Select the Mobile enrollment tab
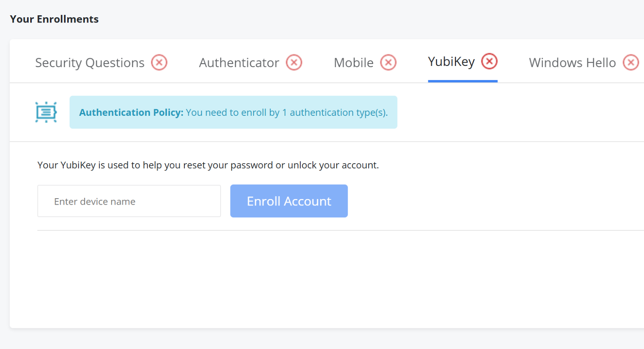Viewport: 644px width, 349px height. [x=353, y=63]
